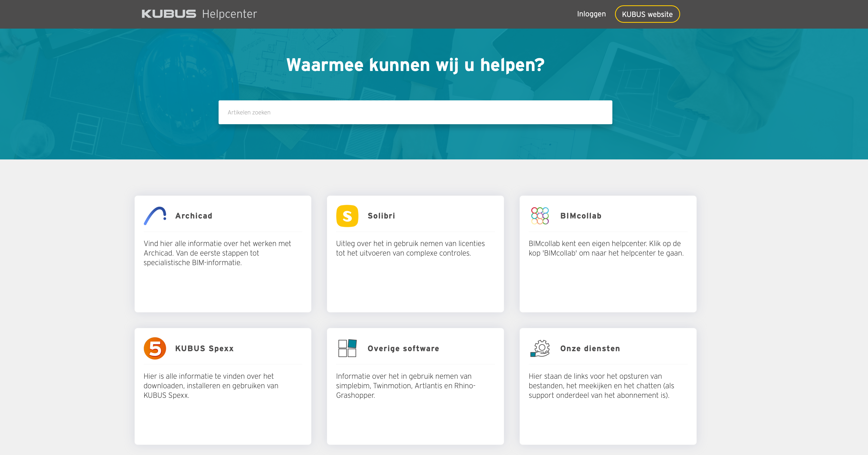
Task: Open the Archicad category heading
Action: tap(194, 216)
